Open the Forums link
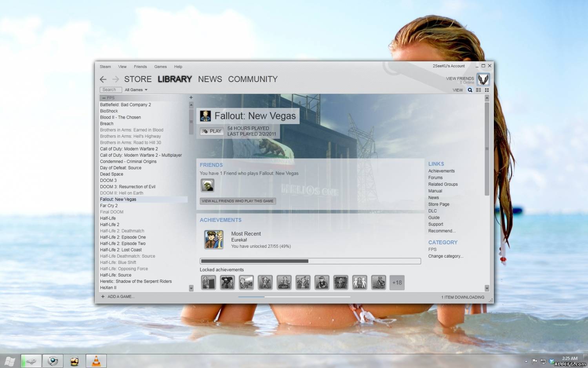The width and height of the screenshot is (588, 368). tap(435, 178)
